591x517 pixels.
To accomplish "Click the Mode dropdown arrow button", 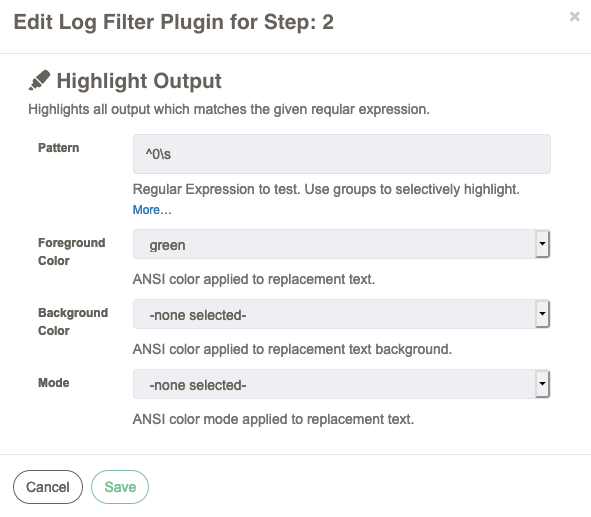I will [542, 384].
